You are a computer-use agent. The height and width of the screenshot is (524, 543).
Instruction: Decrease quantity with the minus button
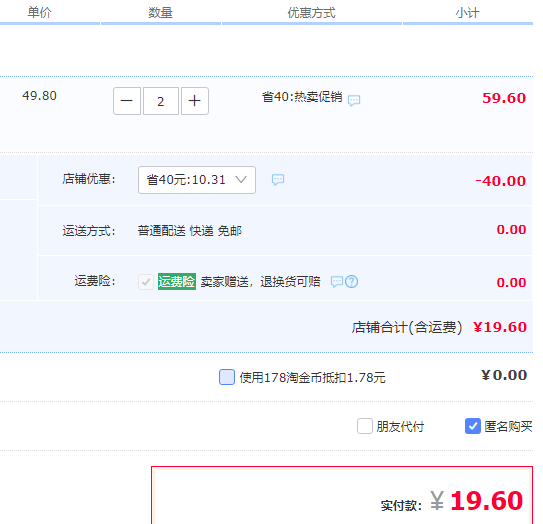(127, 101)
